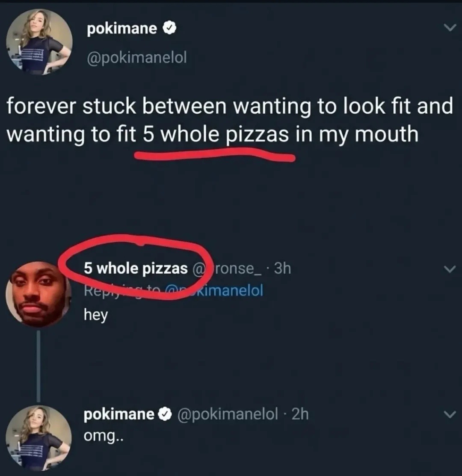Click the @ronse_ handle in the reply
Viewport: 462px width, 476px height.
tap(229, 269)
